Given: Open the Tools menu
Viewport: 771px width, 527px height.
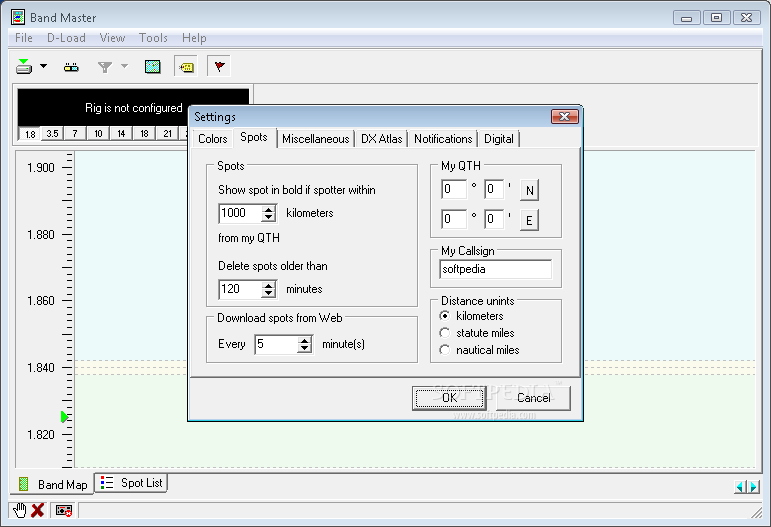Looking at the screenshot, I should (x=153, y=38).
